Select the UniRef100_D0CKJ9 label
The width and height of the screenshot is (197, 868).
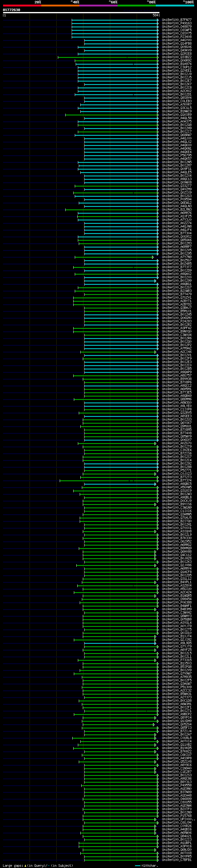[x=176, y=501]
